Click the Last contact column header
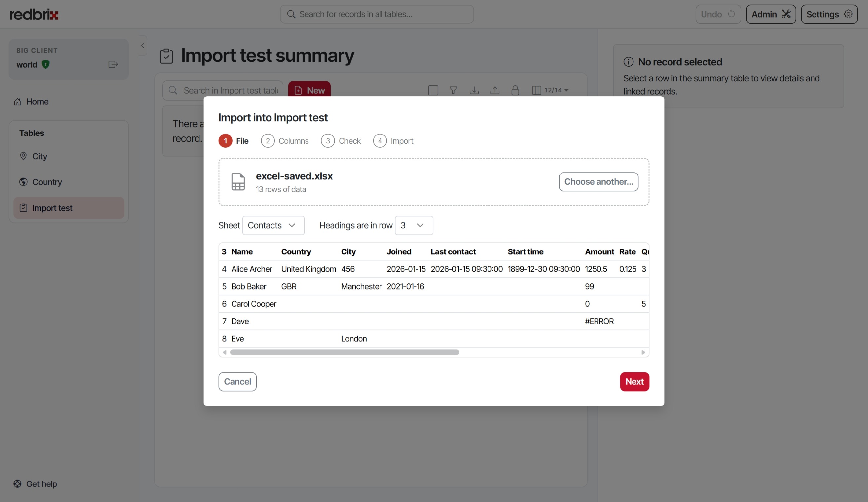 (x=453, y=252)
